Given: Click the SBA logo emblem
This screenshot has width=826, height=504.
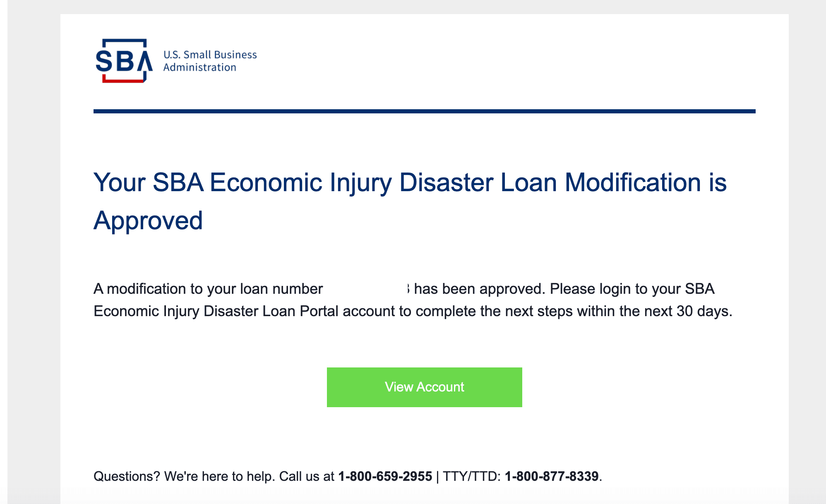Looking at the screenshot, I should (x=124, y=61).
